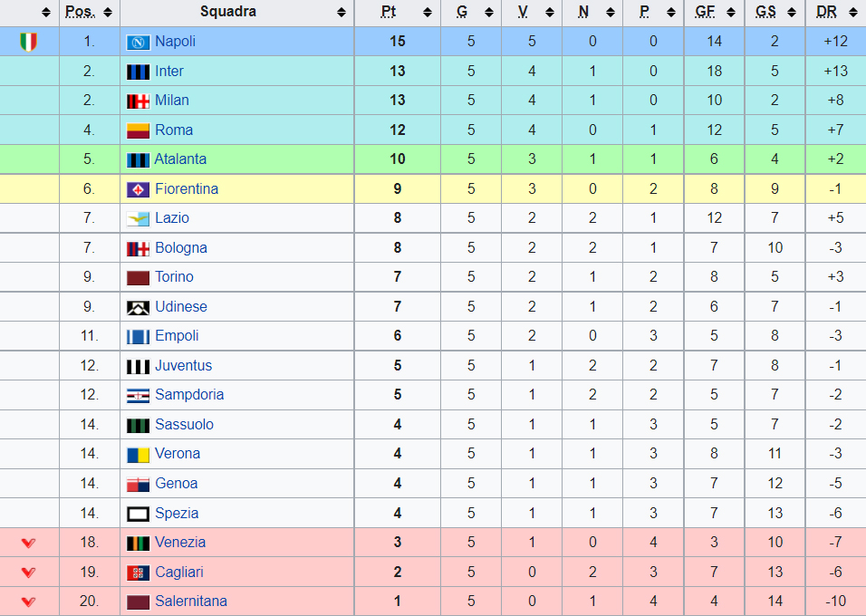Click the Inter striped flag icon
This screenshot has width=866, height=616.
tap(138, 72)
